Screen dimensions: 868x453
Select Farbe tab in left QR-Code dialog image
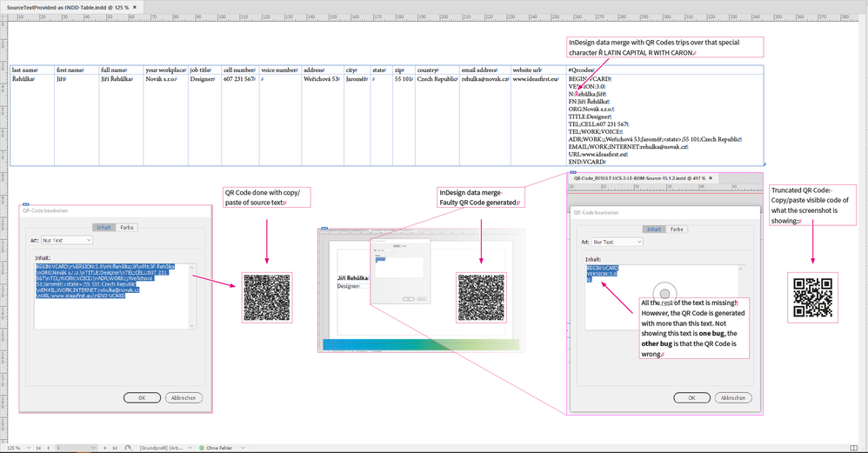[127, 227]
